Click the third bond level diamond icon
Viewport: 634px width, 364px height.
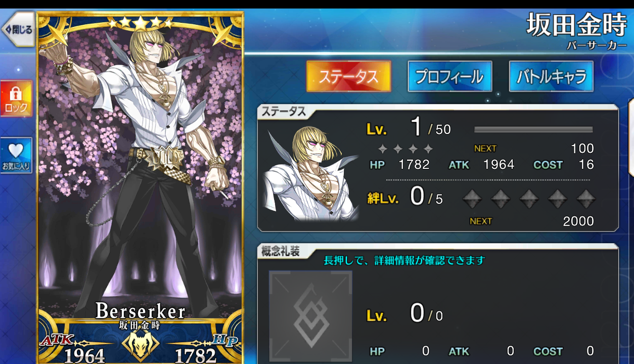point(529,199)
